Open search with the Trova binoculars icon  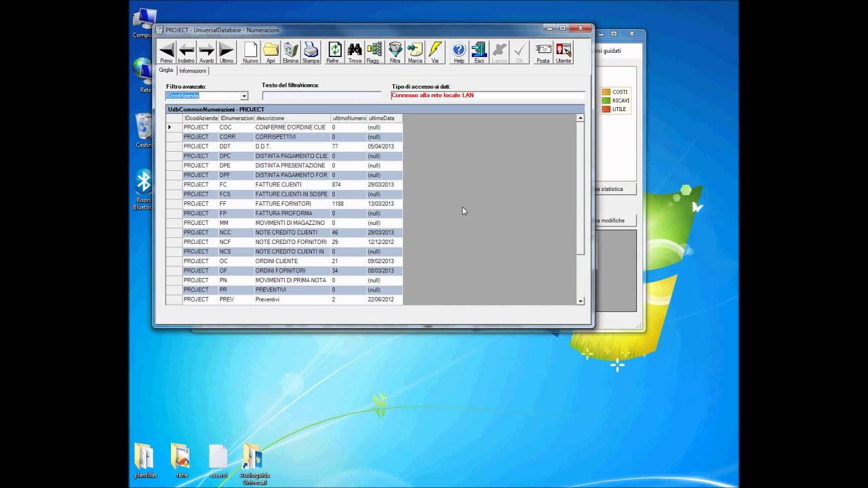(x=355, y=53)
